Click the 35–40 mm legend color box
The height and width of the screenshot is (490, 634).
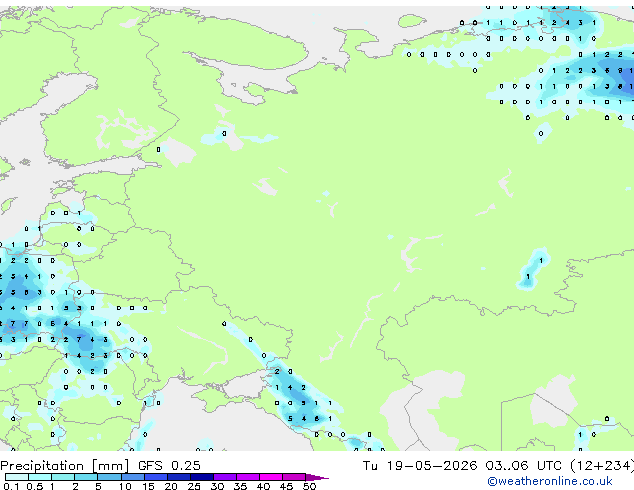point(247,477)
